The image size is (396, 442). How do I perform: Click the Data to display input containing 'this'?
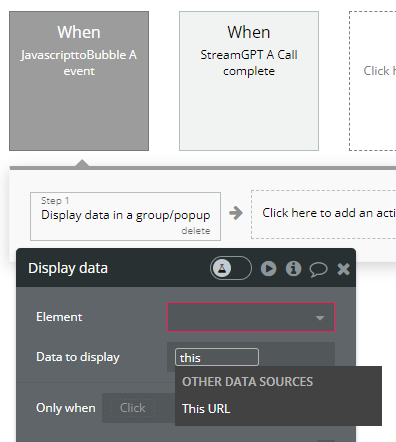(x=217, y=357)
